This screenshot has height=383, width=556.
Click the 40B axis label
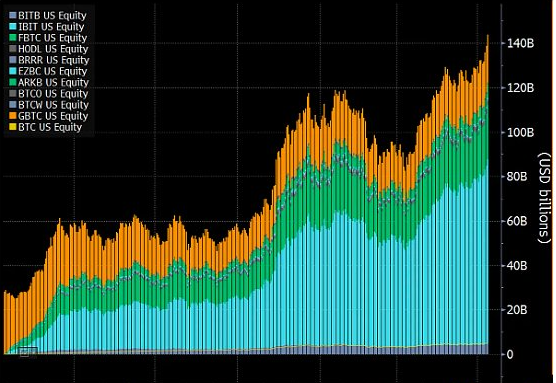[517, 266]
